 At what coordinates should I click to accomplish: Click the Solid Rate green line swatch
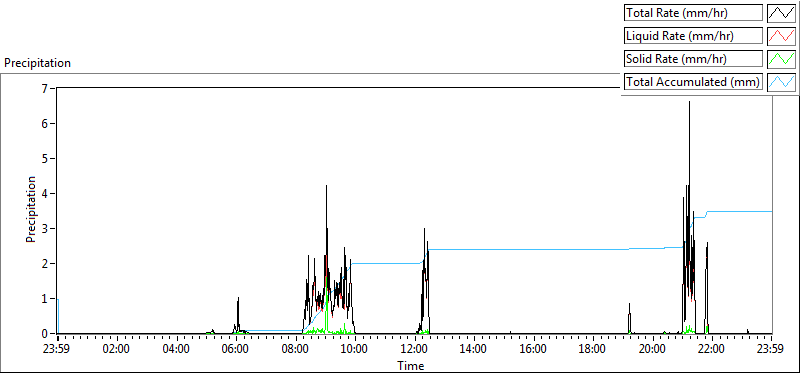click(782, 59)
